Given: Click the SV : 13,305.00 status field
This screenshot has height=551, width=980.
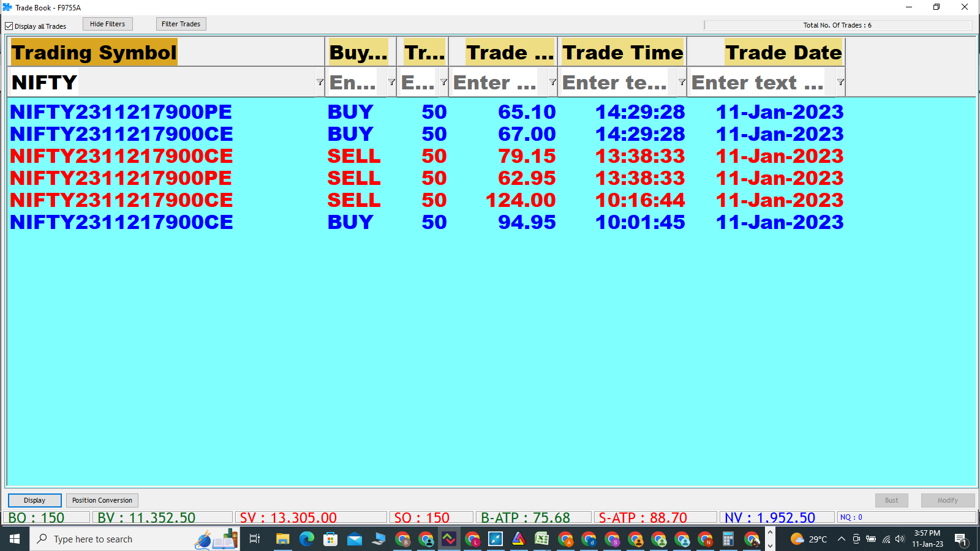Looking at the screenshot, I should 311,517.
